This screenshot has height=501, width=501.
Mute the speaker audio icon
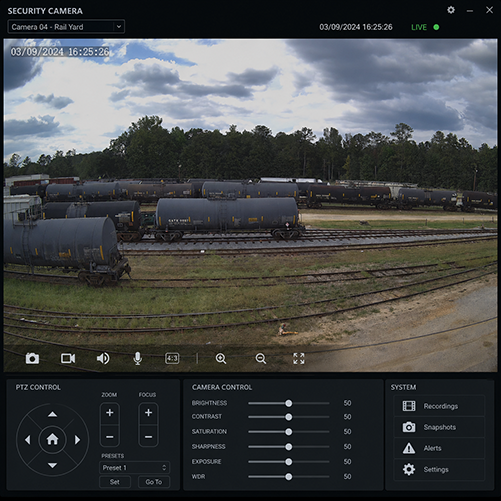[103, 359]
